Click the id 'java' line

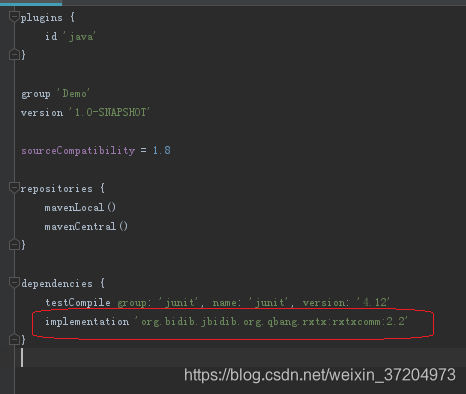70,36
